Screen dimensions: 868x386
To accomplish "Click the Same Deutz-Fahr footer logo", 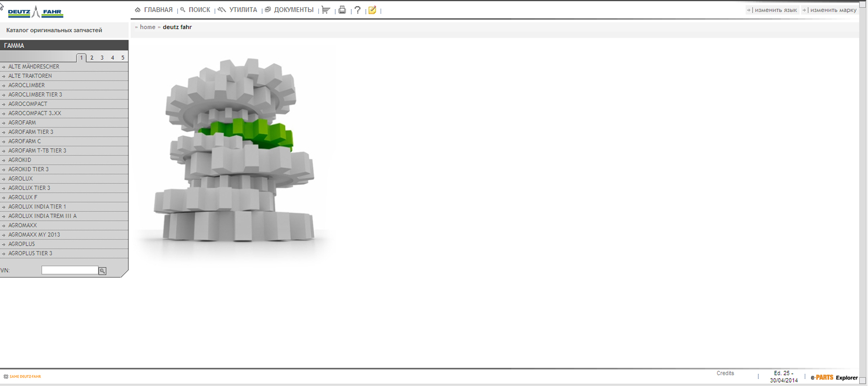I will [x=23, y=377].
